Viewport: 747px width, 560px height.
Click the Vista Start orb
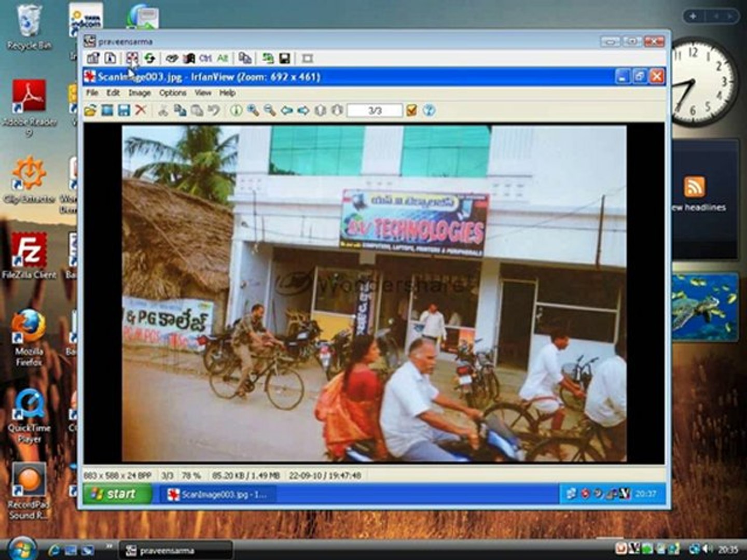[x=21, y=550]
